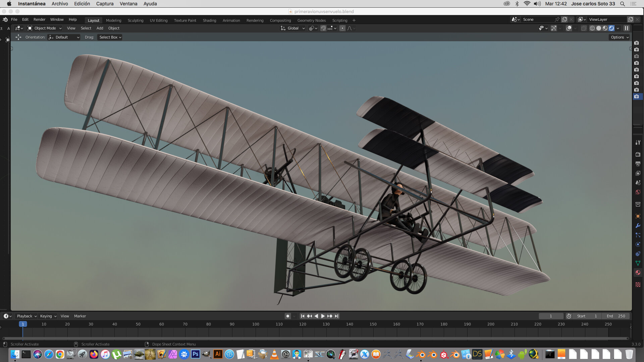Open the Object Data properties tab

[x=638, y=263]
